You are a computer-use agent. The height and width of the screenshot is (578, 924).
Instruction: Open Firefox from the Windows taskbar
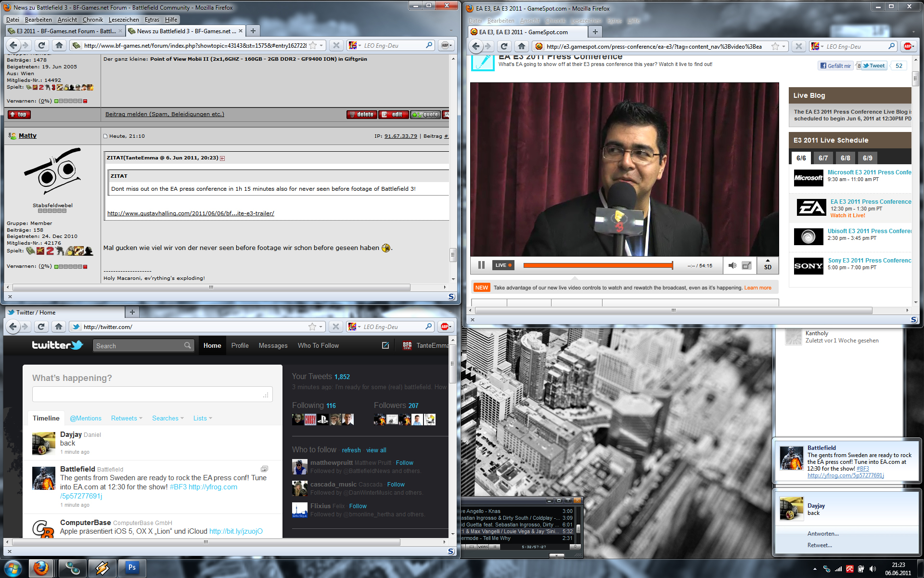point(41,568)
